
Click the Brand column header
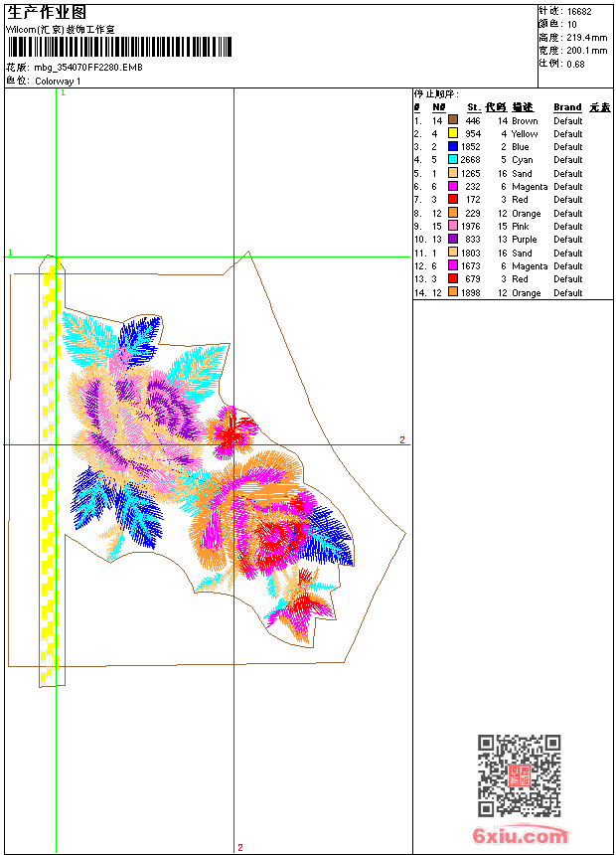point(567,107)
